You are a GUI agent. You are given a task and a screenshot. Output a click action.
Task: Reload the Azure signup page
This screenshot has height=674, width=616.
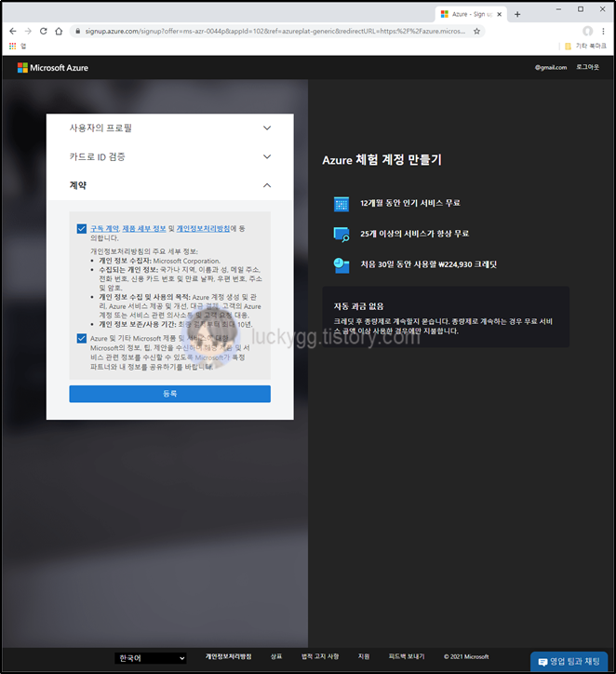pos(44,32)
